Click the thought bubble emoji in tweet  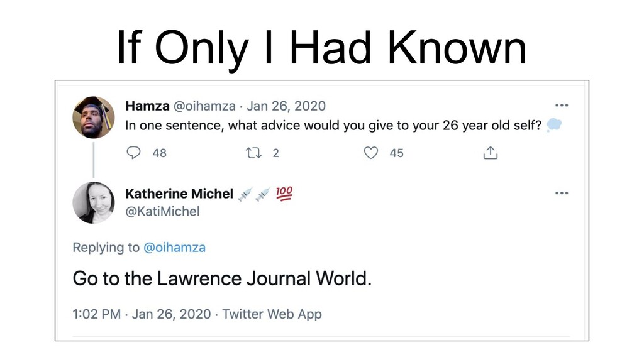point(553,125)
